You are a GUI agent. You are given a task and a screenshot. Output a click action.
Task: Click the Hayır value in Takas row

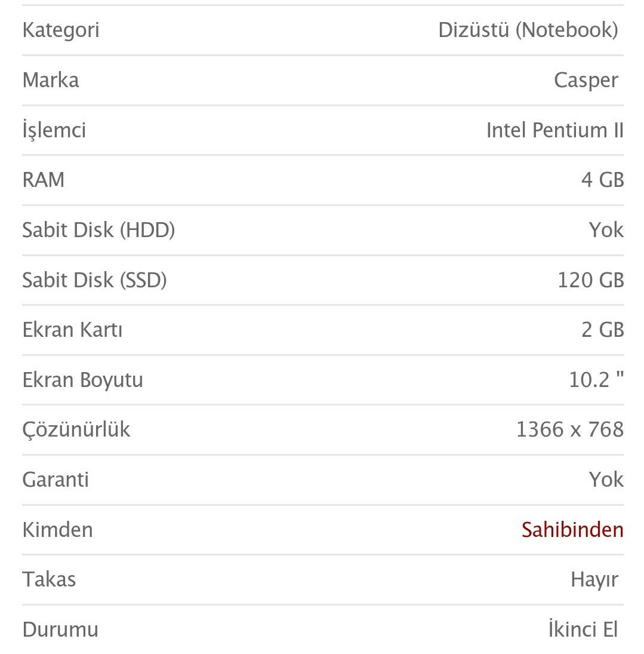point(594,580)
